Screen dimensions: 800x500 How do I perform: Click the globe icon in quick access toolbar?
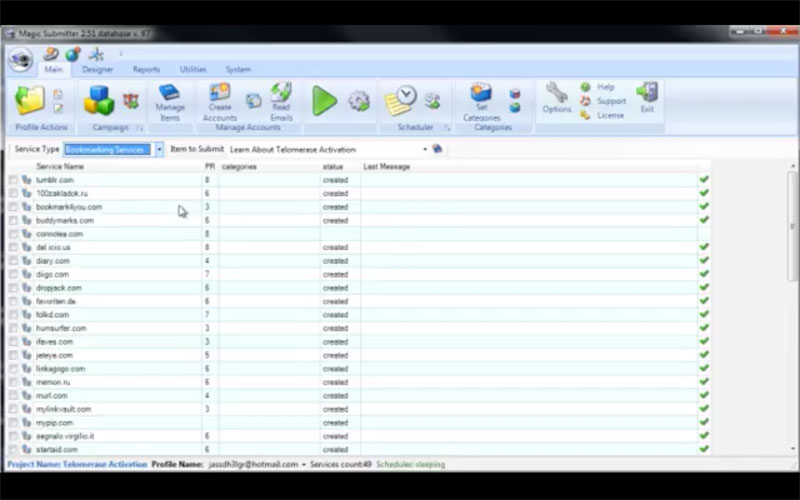click(73, 54)
